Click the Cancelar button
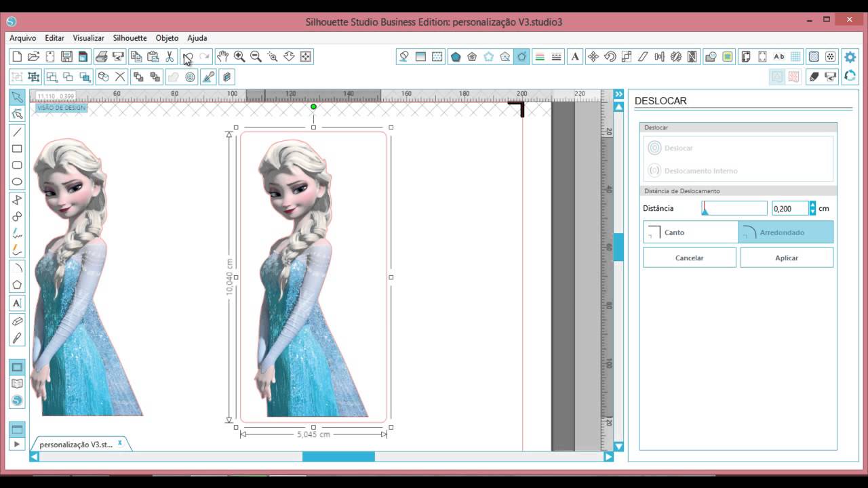868x488 pixels. click(x=690, y=258)
